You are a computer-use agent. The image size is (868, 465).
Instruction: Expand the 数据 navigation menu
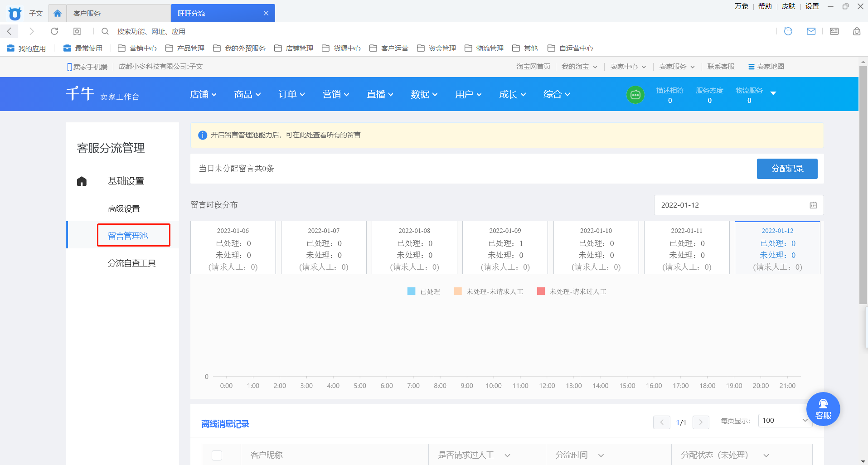tap(424, 94)
